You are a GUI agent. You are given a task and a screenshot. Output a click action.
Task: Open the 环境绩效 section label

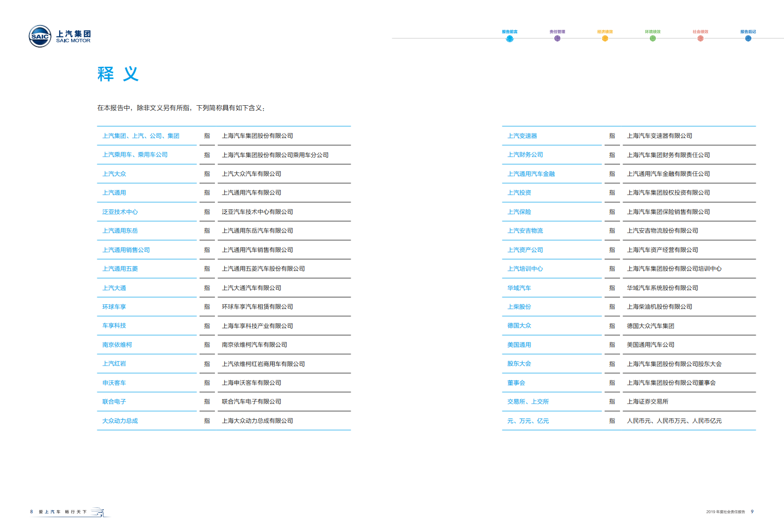(653, 32)
